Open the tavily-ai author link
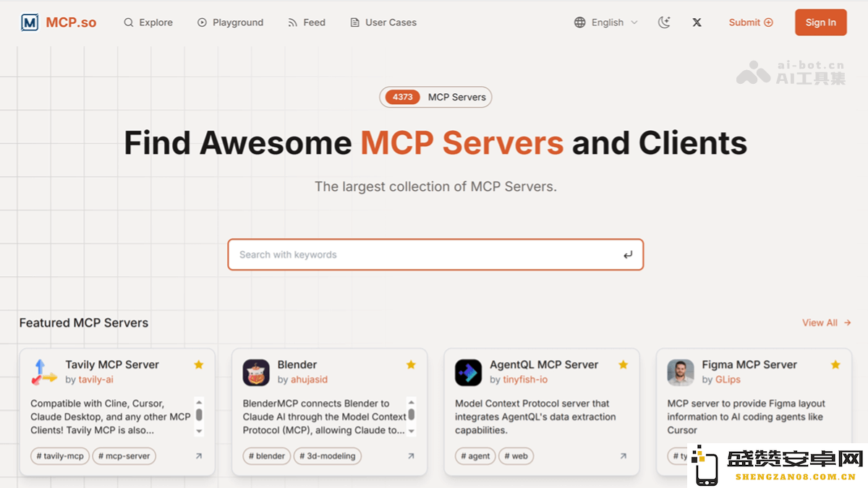The image size is (868, 488). tap(96, 380)
